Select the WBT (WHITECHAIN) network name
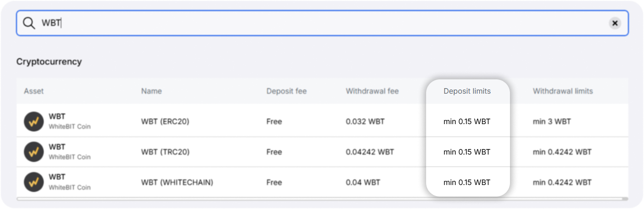The image size is (644, 209). (177, 182)
